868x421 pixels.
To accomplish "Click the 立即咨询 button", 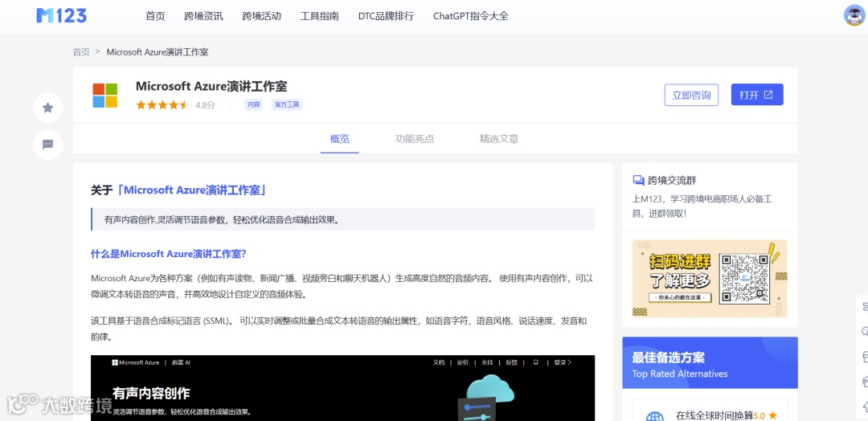I will click(x=691, y=95).
